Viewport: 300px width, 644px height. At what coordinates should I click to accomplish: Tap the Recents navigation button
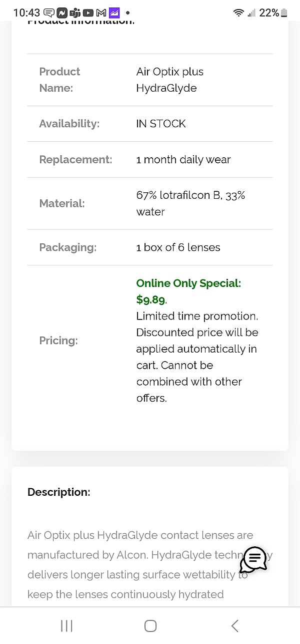coord(66,625)
